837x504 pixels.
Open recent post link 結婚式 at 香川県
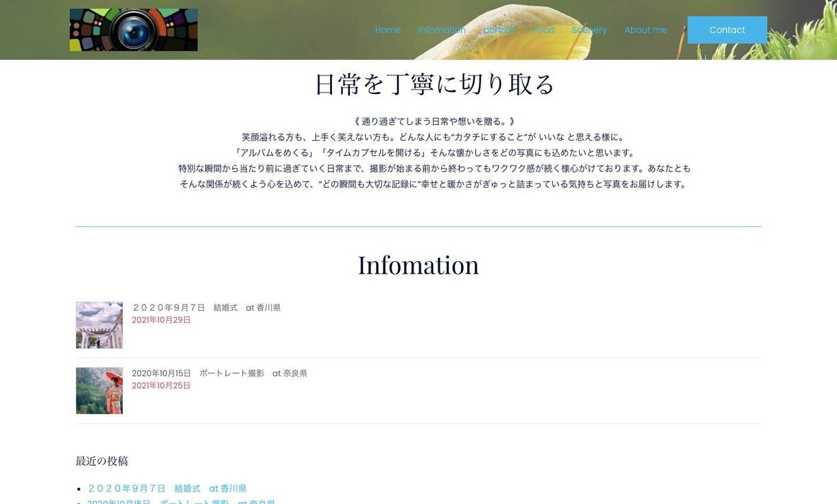pyautogui.click(x=167, y=489)
